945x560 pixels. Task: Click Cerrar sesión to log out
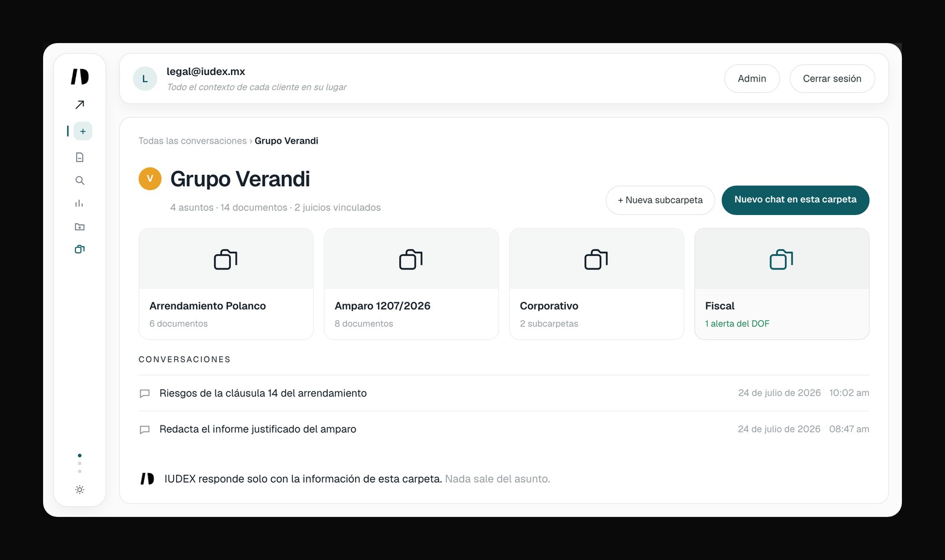click(x=832, y=79)
